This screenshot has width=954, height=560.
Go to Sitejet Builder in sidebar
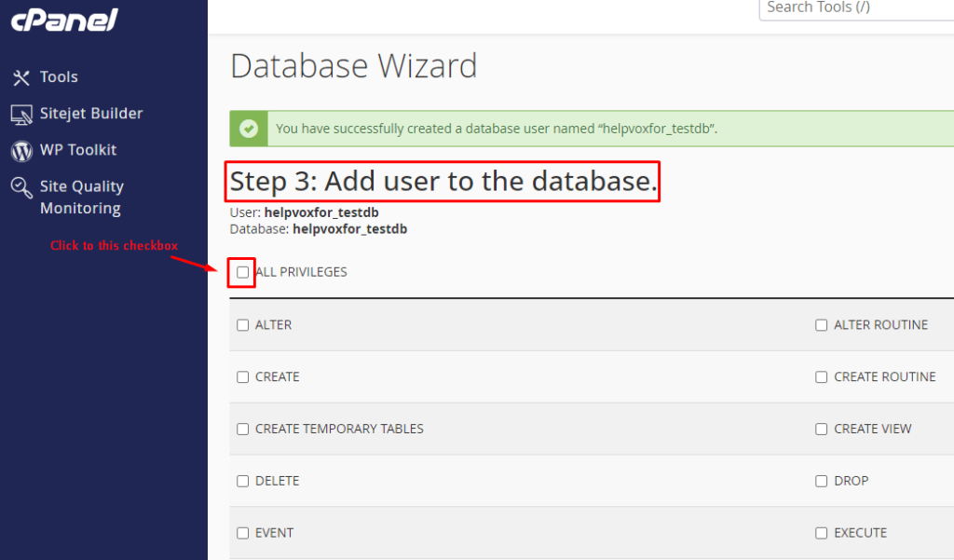point(91,114)
